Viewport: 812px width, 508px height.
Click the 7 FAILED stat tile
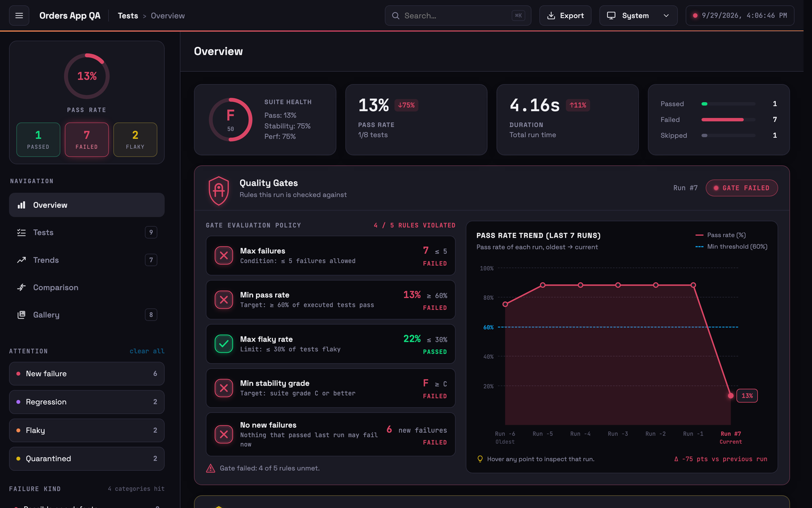[87, 139]
